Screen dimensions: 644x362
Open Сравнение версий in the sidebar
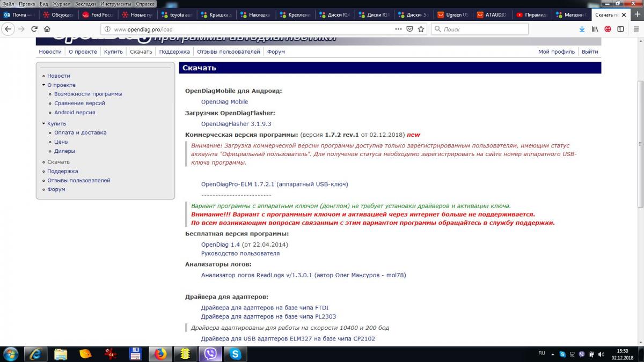point(79,103)
